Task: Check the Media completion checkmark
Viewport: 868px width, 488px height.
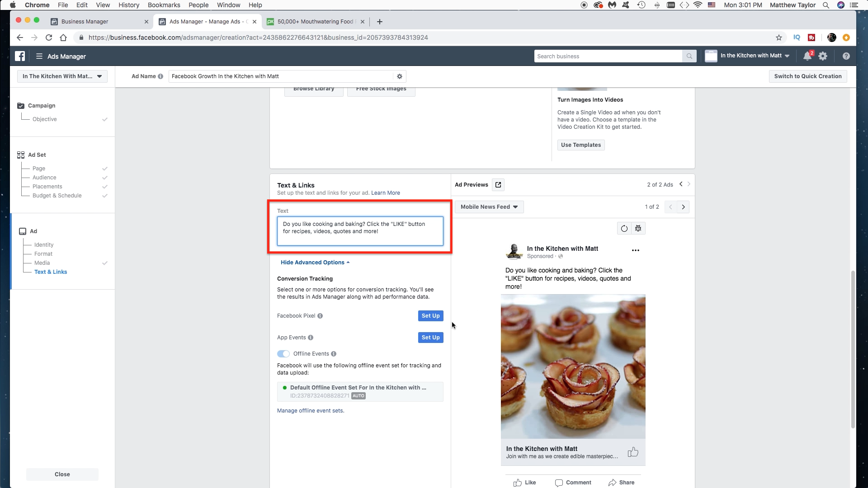Action: [105, 263]
